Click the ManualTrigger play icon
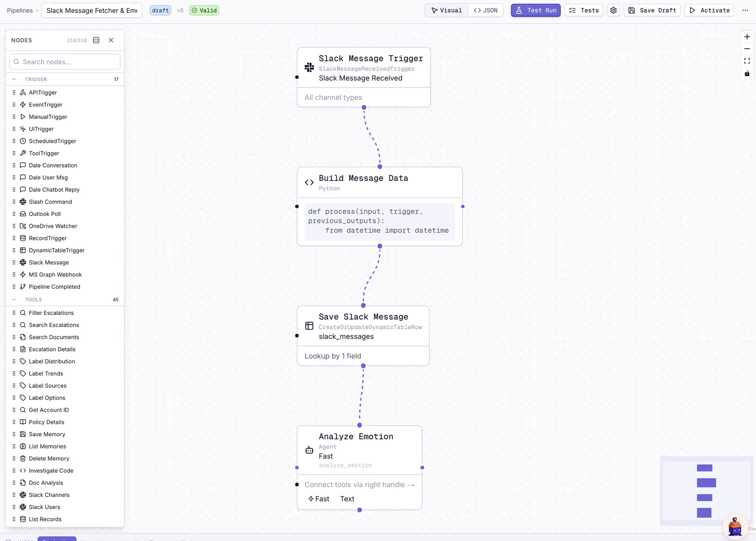The height and width of the screenshot is (541, 756). pos(23,117)
